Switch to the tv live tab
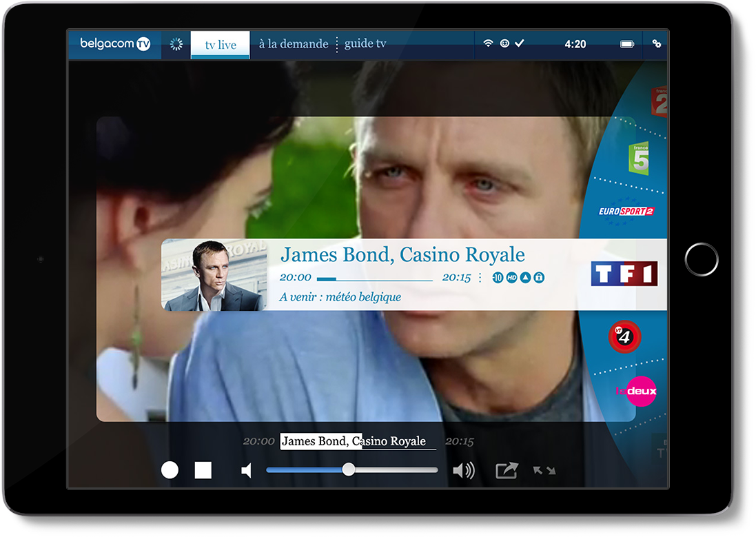The image size is (756, 537). 221,45
